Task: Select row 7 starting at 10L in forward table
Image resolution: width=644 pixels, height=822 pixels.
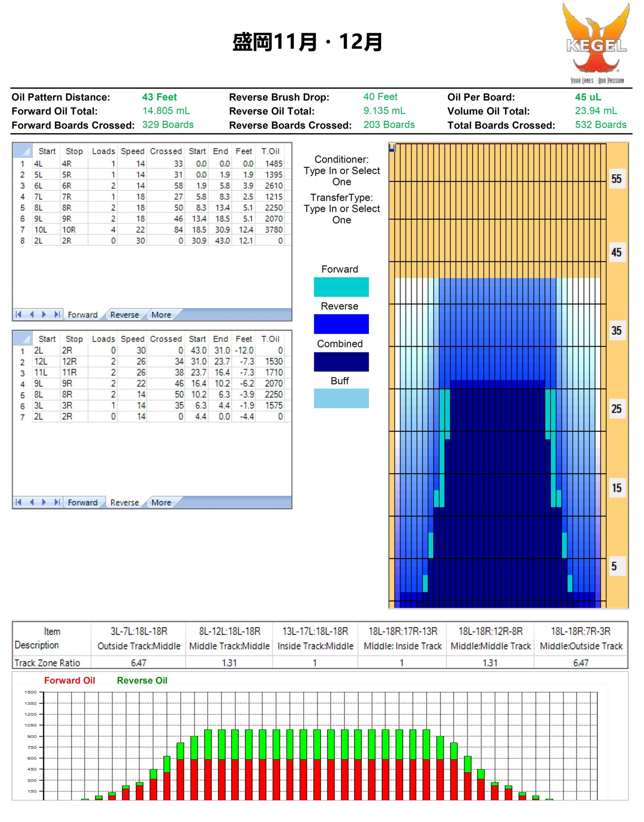Action: coord(22,230)
